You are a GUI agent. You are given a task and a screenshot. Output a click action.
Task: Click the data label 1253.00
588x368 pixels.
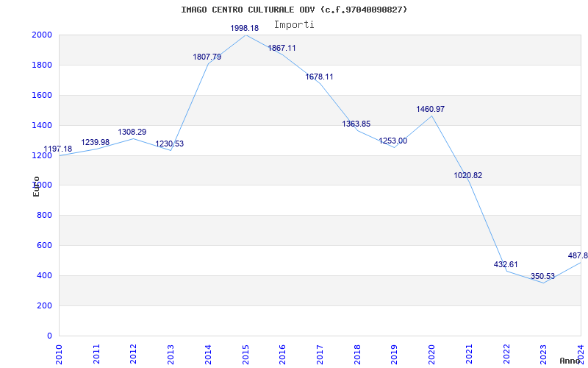click(393, 141)
